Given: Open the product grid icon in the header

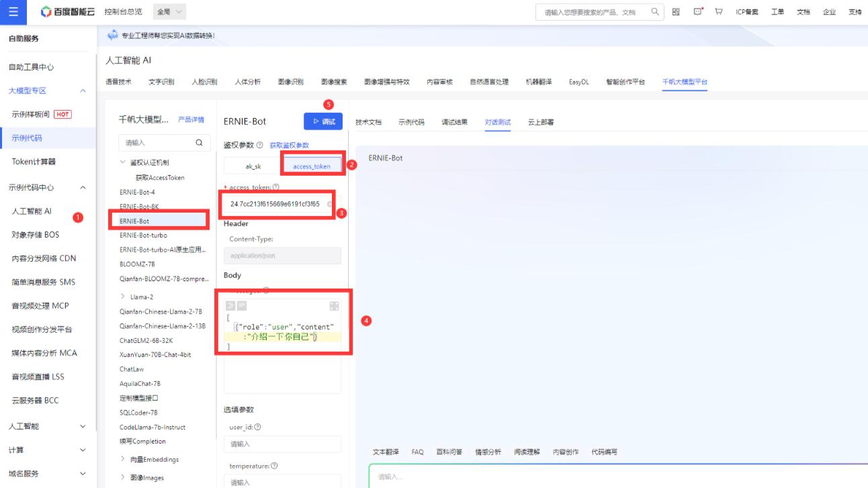Looking at the screenshot, I should point(676,12).
